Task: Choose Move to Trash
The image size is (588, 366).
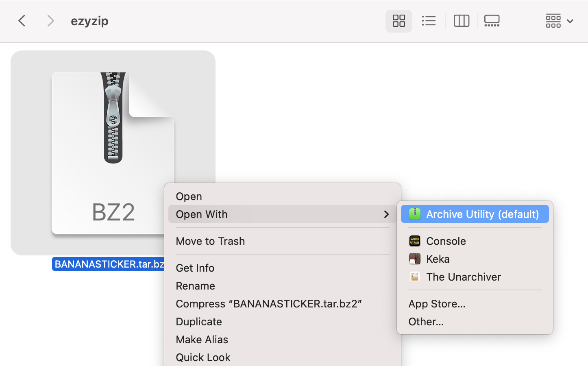Action: (x=210, y=241)
